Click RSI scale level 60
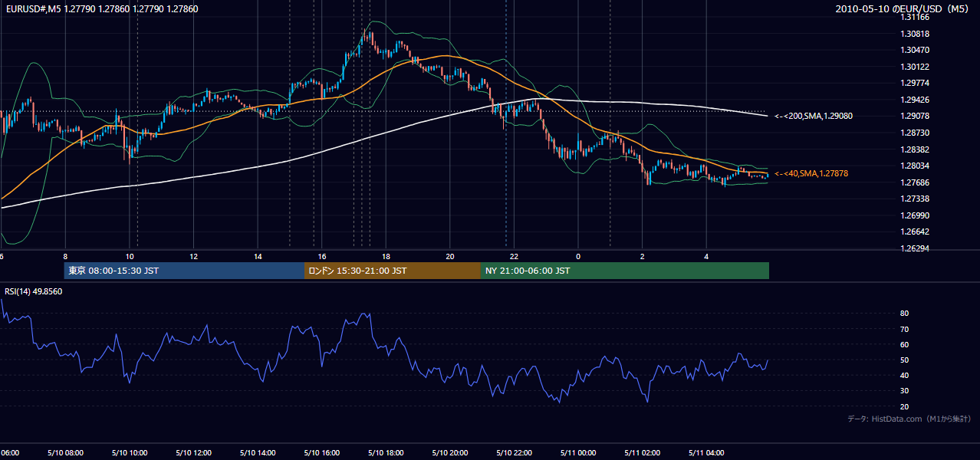This screenshot has height=460, width=980. tap(905, 344)
